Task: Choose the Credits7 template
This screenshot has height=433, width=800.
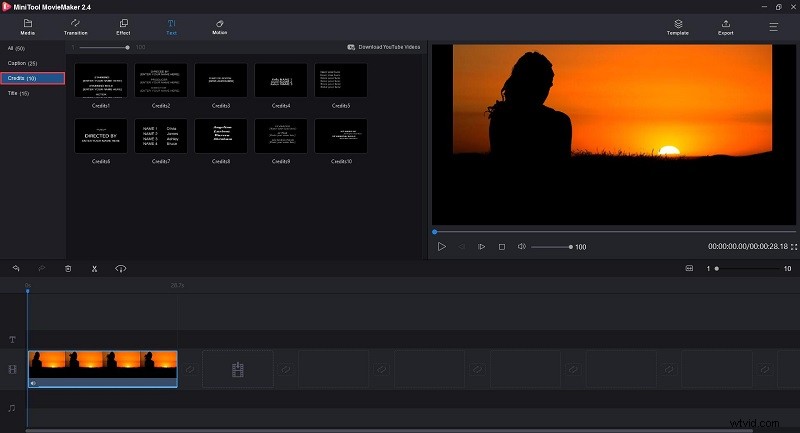Action: 161,136
